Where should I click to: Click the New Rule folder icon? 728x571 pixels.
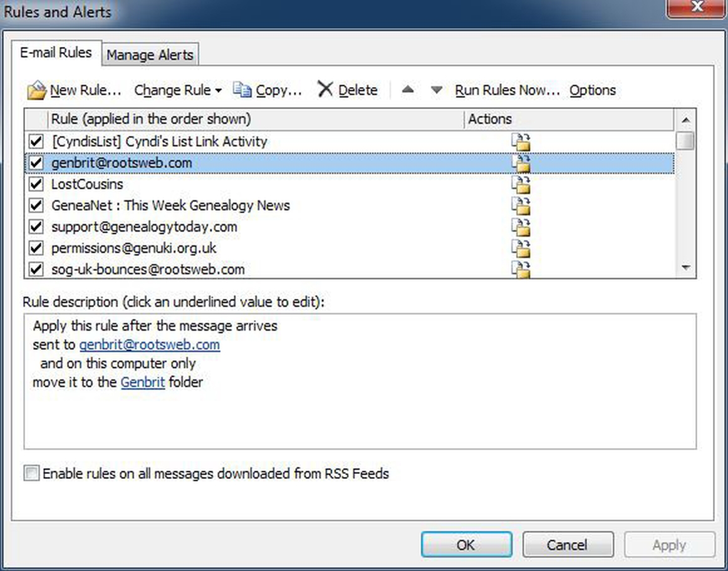37,90
